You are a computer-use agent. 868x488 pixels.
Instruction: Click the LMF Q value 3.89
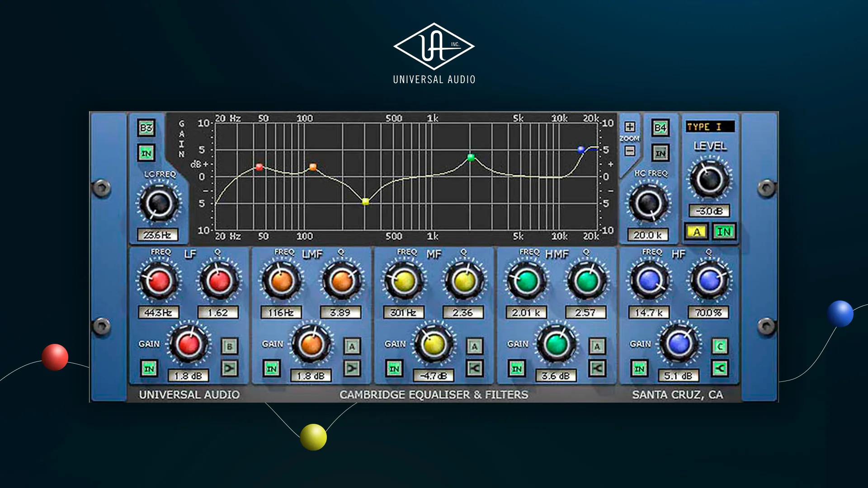pyautogui.click(x=340, y=312)
